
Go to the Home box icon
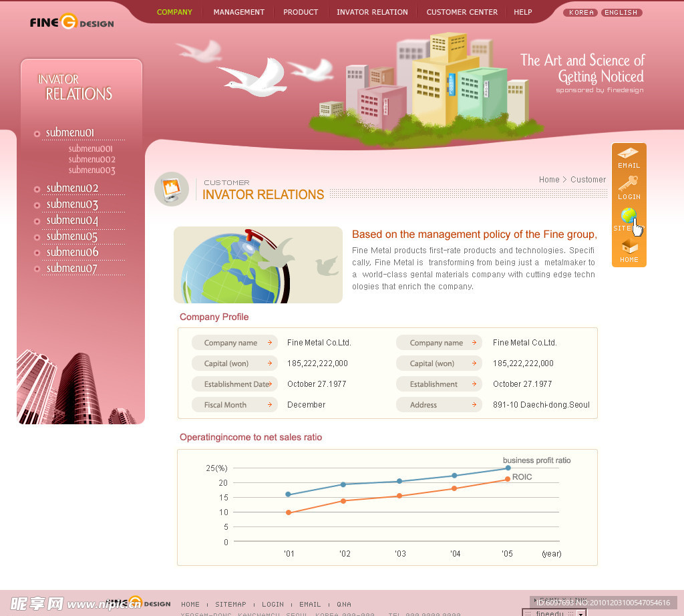coord(629,247)
